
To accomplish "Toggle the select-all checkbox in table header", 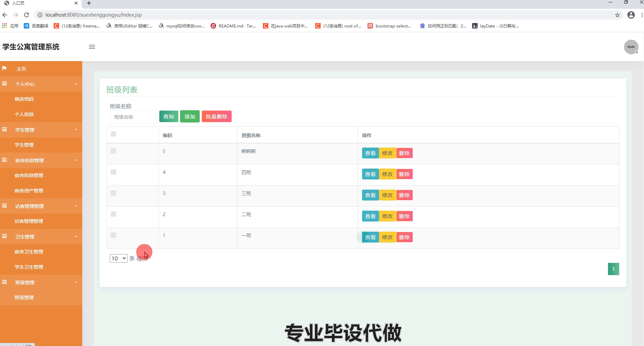I will pos(113,134).
